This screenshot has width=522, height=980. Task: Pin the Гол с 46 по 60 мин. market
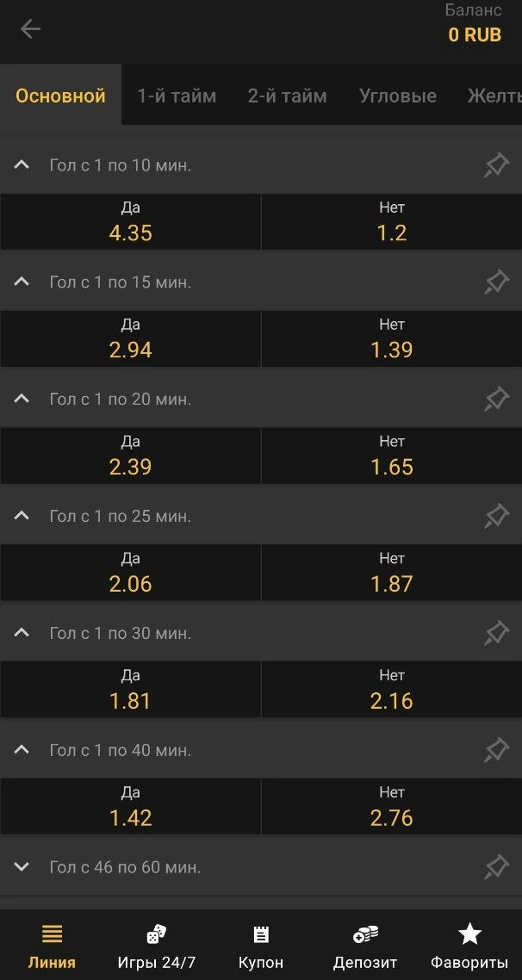496,867
